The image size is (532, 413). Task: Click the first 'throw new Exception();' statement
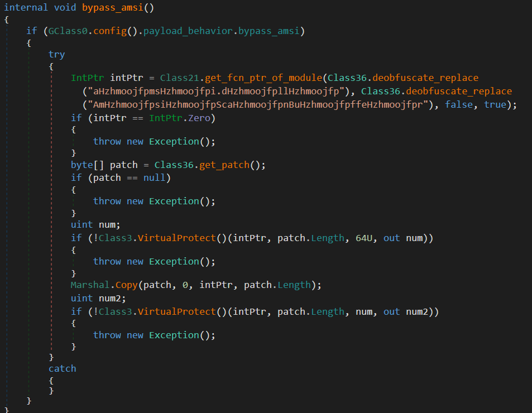click(154, 142)
